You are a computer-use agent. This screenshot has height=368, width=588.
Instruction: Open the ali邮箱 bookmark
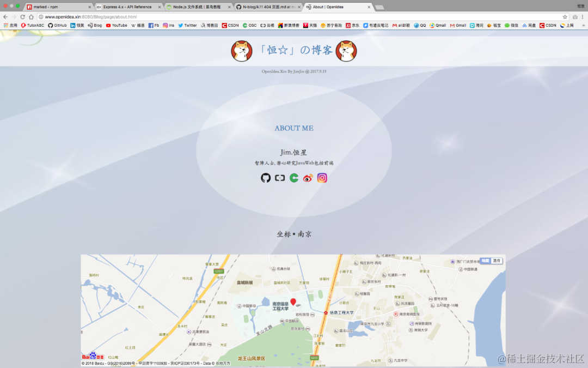coord(401,26)
